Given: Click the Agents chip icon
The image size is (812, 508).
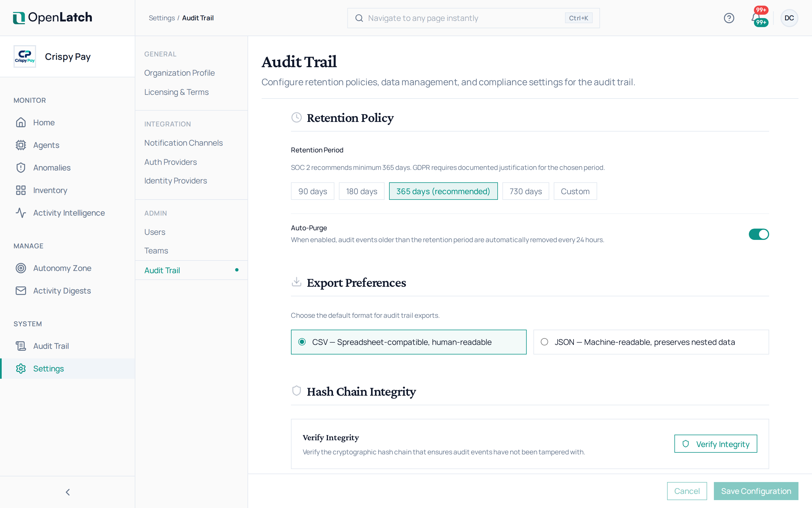Looking at the screenshot, I should pos(21,145).
